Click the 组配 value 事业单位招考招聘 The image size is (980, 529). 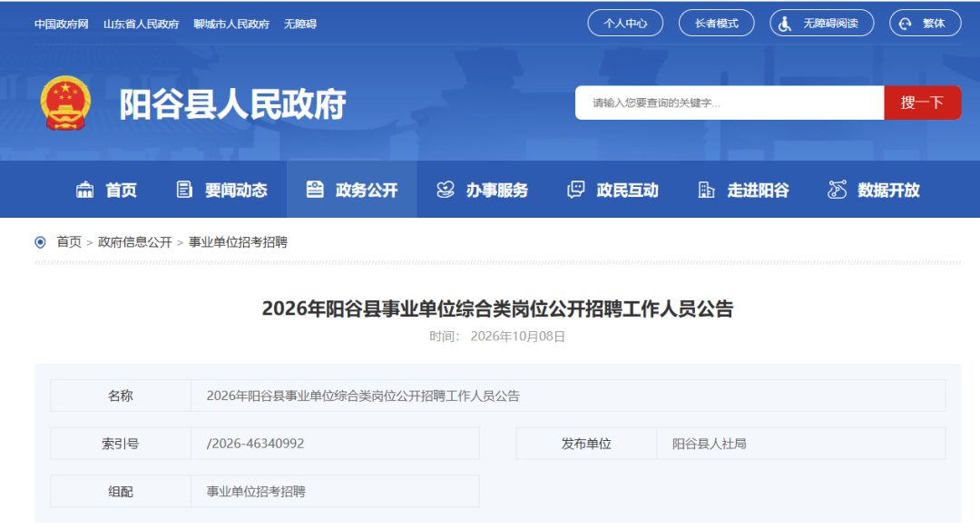point(256,492)
